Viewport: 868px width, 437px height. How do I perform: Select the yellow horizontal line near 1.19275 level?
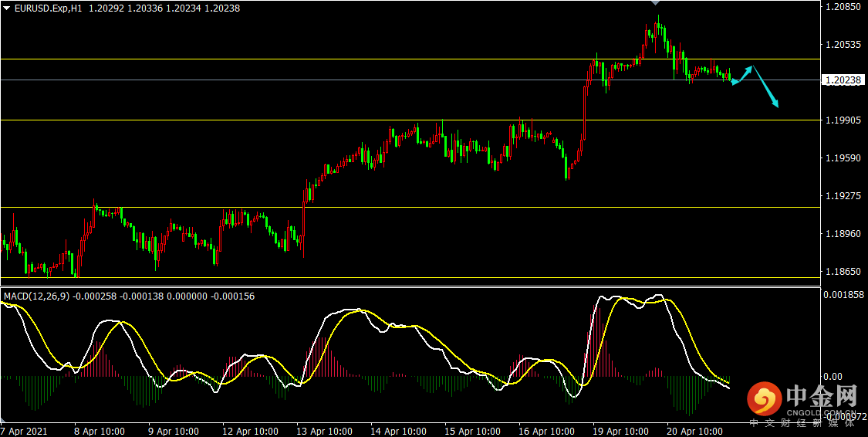pos(410,207)
